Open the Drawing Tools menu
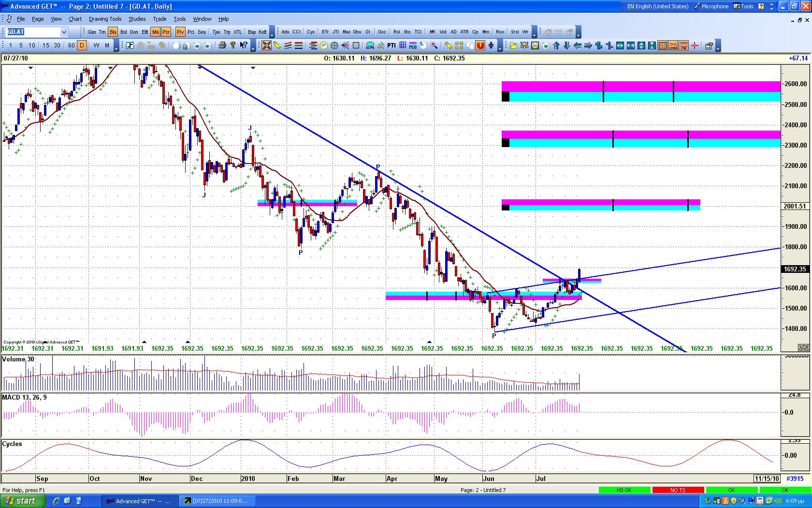 click(x=105, y=19)
